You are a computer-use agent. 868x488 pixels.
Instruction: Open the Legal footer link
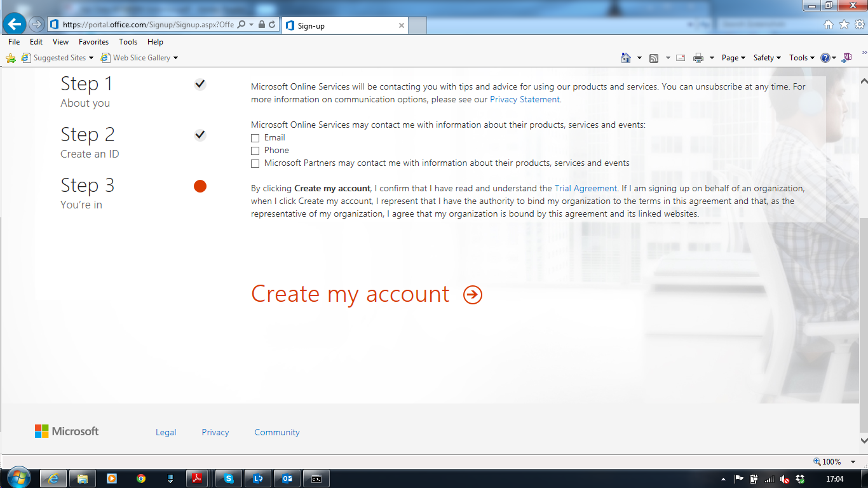click(166, 432)
